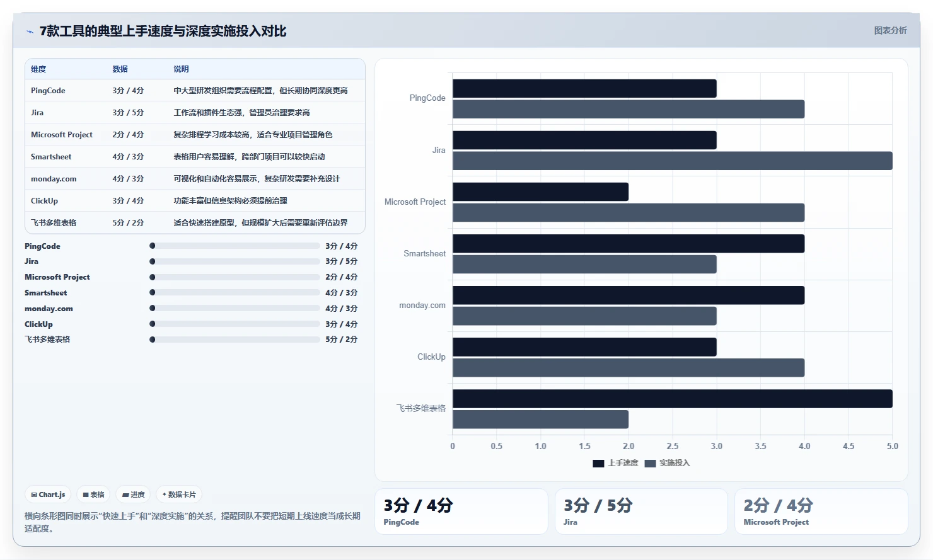933x560 pixels.
Task: Click the 维度 column header
Action: pyautogui.click(x=38, y=69)
